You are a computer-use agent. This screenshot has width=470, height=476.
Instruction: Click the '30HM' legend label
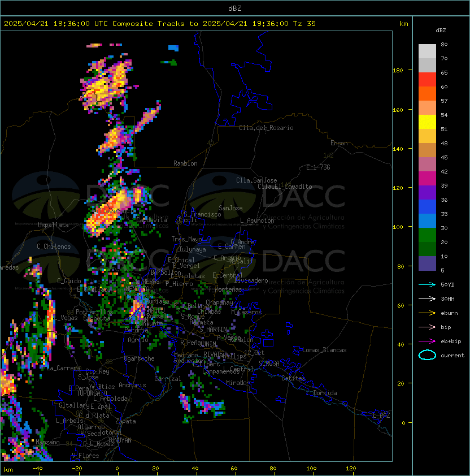point(447,299)
